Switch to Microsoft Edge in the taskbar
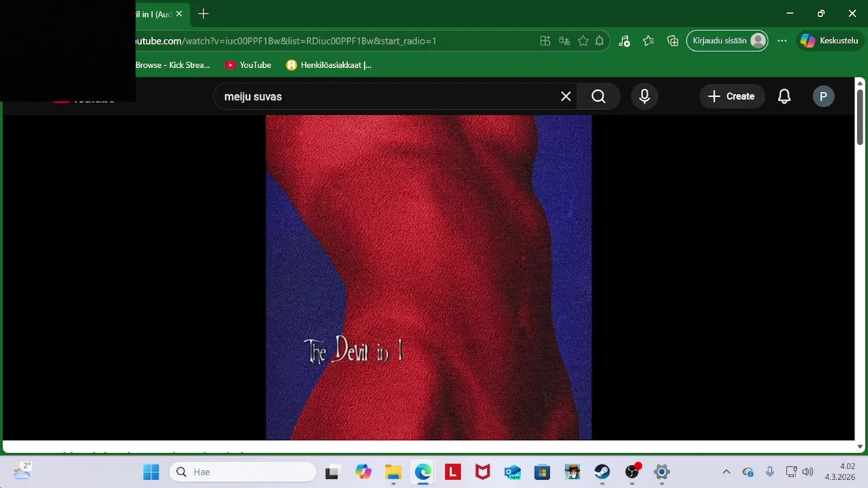The width and height of the screenshot is (868, 488). click(x=423, y=472)
